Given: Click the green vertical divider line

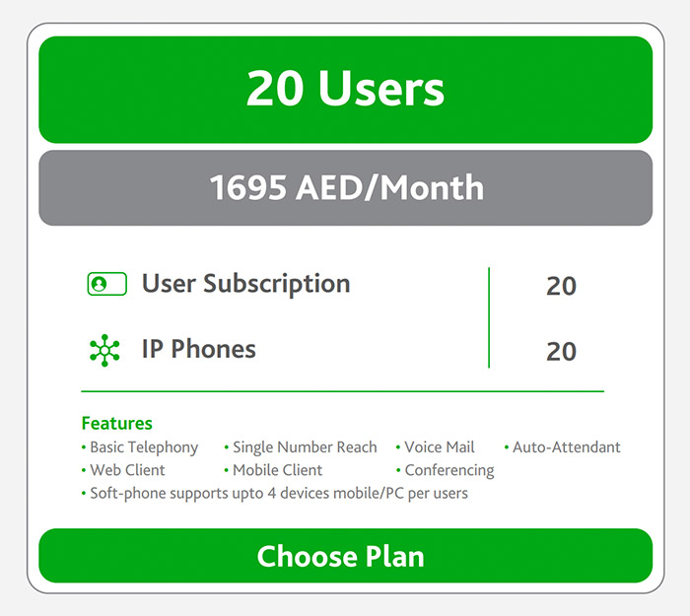Looking at the screenshot, I should (x=489, y=317).
